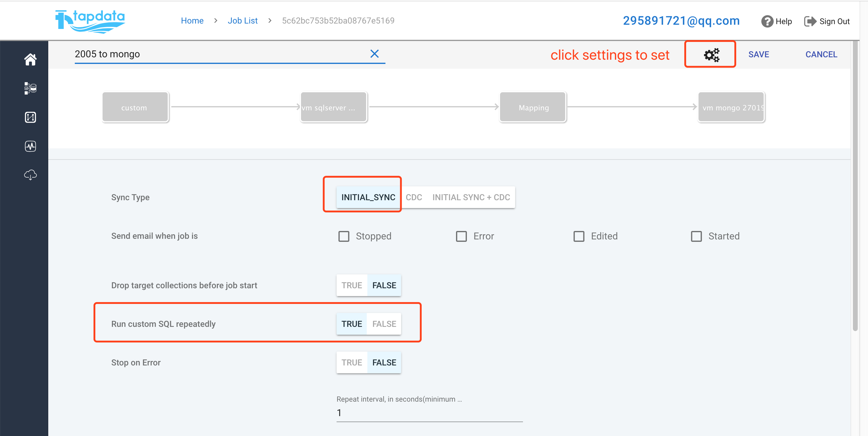Image resolution: width=868 pixels, height=436 pixels.
Task: Click the Repeat interval seconds input field
Action: click(x=429, y=413)
